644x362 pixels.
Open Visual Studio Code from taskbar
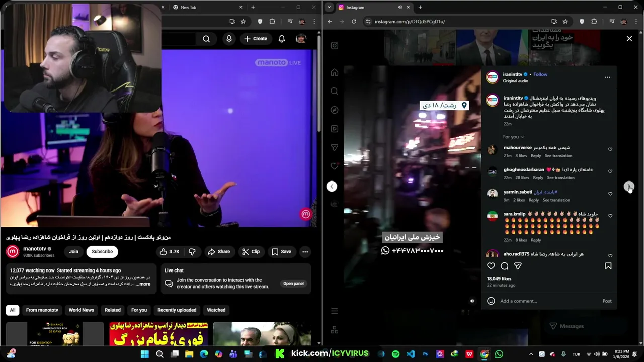pyautogui.click(x=411, y=354)
